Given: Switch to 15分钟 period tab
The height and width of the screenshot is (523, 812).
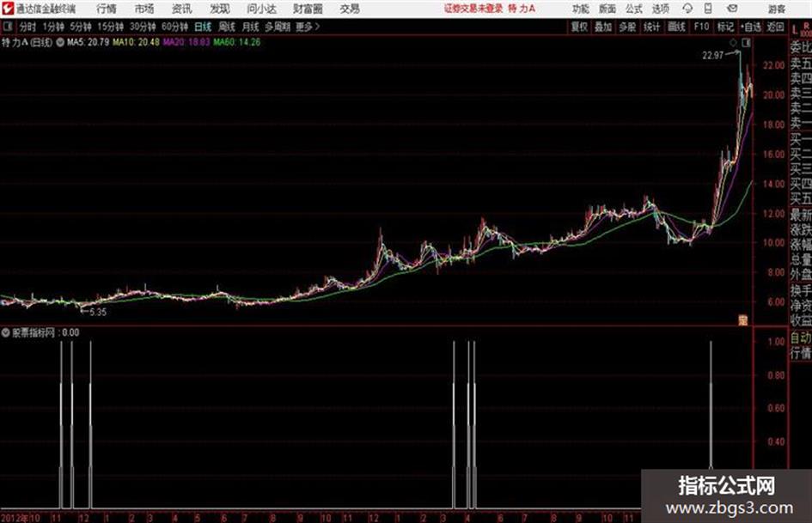Looking at the screenshot, I should coord(110,27).
